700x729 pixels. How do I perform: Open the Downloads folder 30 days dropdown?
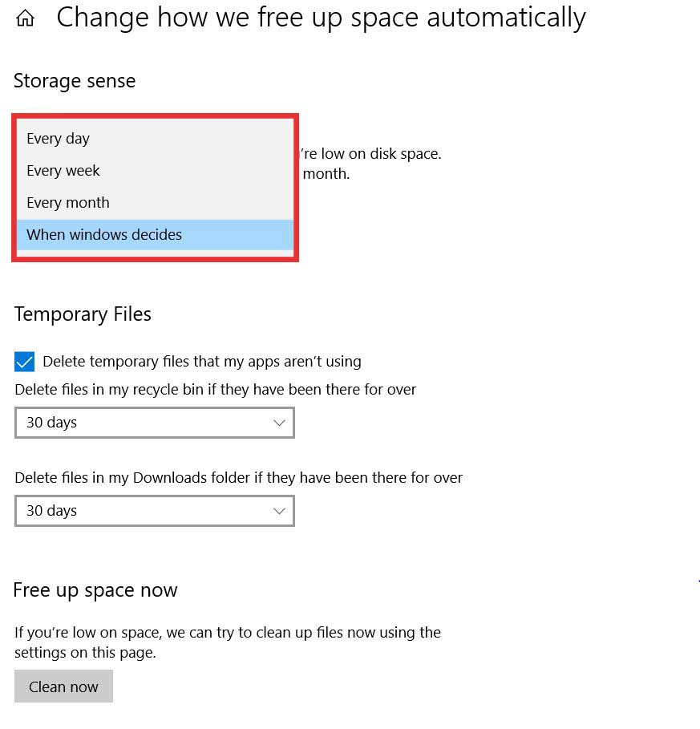click(155, 511)
